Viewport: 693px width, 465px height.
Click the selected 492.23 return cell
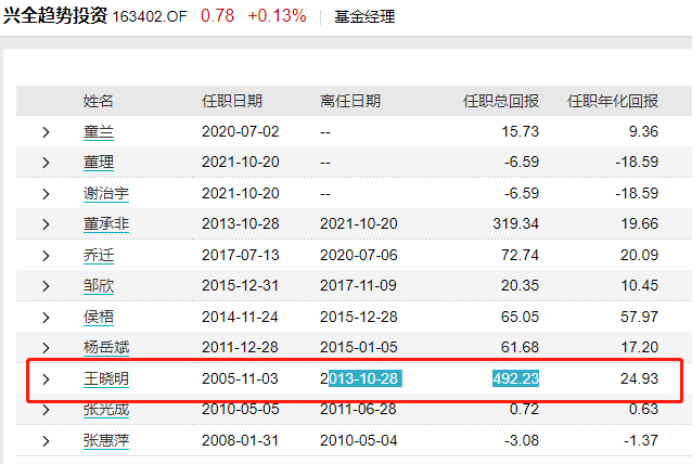[x=515, y=379]
